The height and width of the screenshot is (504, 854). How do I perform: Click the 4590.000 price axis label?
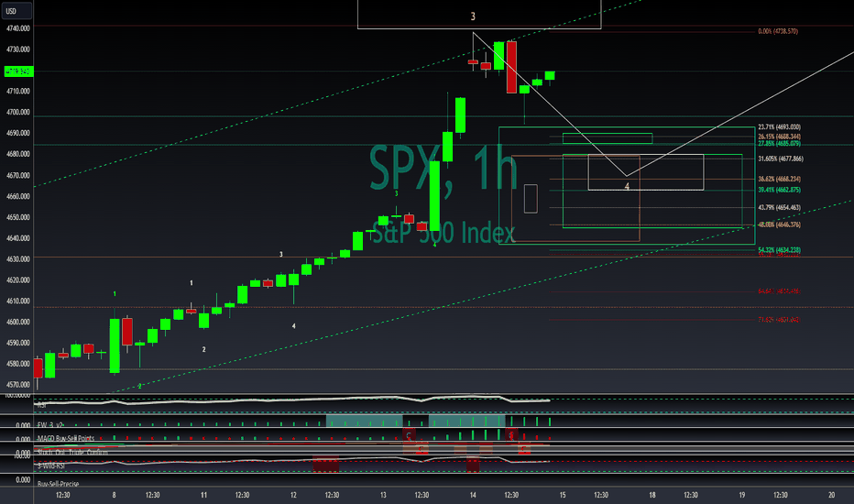tap(18, 343)
